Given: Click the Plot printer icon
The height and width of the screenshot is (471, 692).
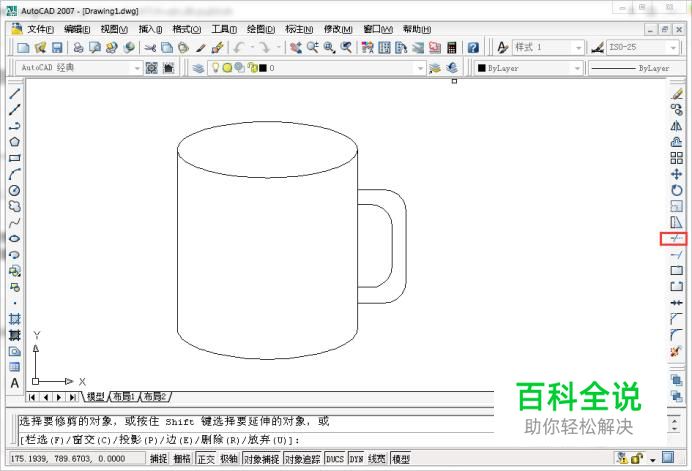Looking at the screenshot, I should pyautogui.click(x=79, y=47).
